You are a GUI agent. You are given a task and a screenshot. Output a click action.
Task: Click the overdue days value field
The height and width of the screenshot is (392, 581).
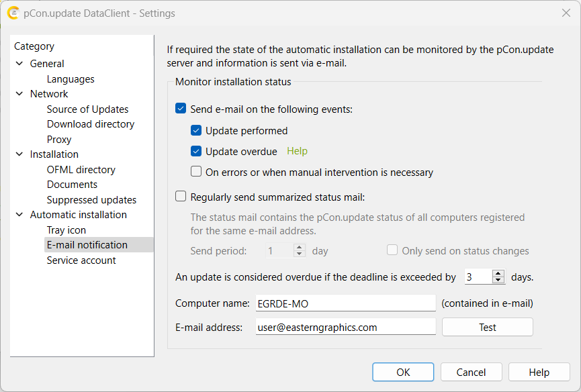pos(478,277)
